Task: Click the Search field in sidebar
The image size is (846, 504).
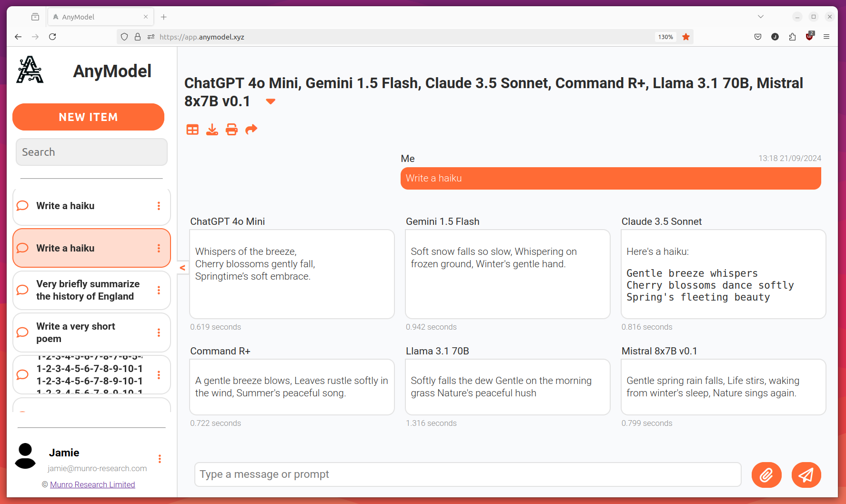Action: coord(91,152)
